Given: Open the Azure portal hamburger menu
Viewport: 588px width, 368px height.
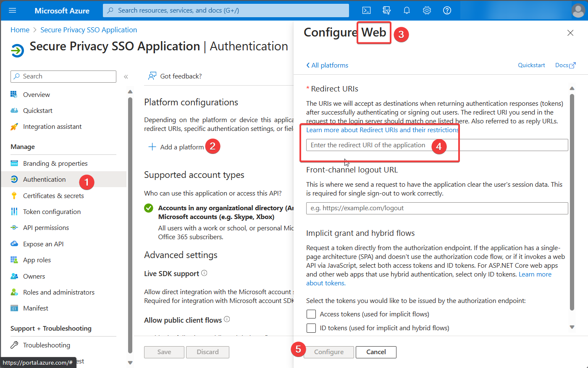Looking at the screenshot, I should click(12, 10).
